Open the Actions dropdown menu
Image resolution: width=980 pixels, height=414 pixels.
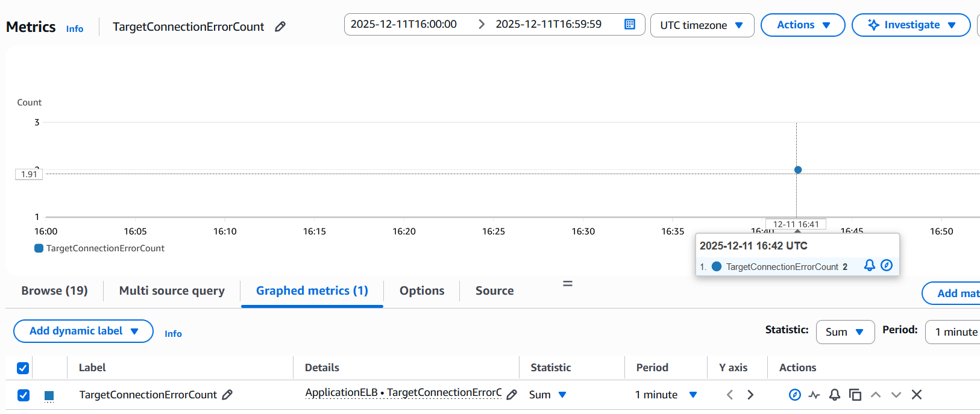point(803,25)
